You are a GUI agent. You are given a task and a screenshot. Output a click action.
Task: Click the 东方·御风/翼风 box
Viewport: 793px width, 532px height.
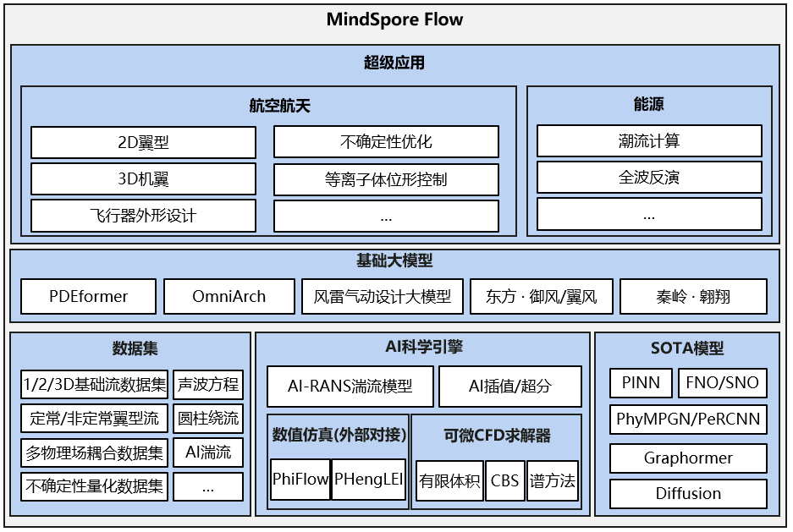point(542,297)
